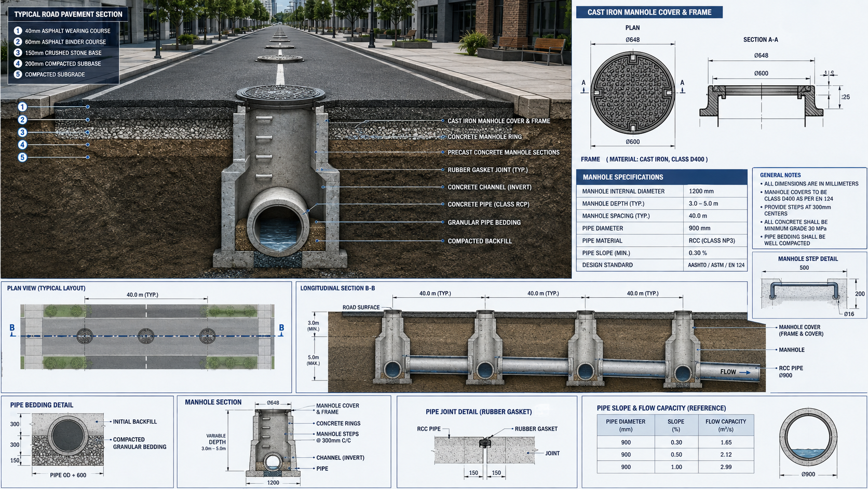Click the 'GRANULAR PIPE BEDDING' callout label
Screen dimensions: 868x489
484,222
